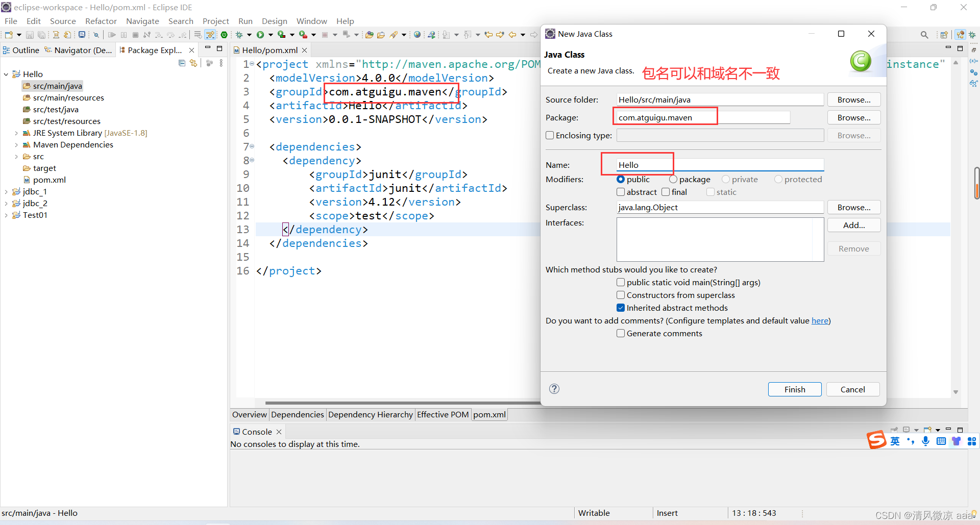Enable 'public static void main(String[] args)' stub
Screen dimensions: 980x525
tap(621, 282)
